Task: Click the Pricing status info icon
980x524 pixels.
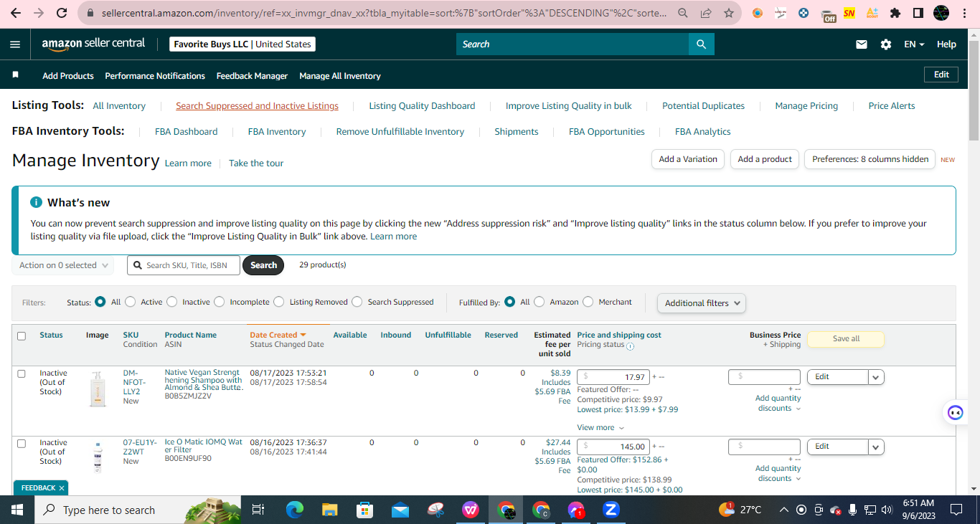Action: click(x=630, y=346)
